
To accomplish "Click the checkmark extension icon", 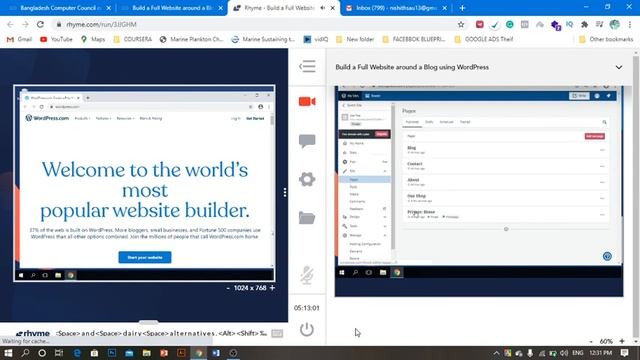I will 495,25.
